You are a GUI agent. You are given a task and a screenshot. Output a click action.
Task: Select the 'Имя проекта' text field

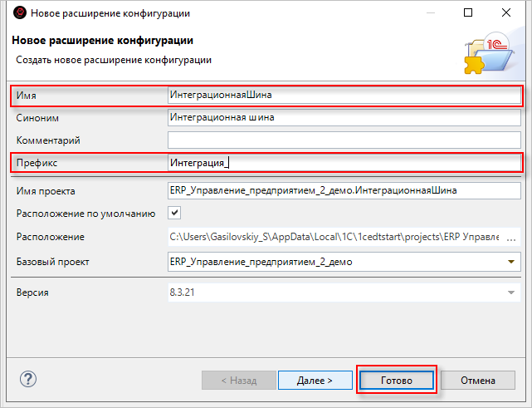pyautogui.click(x=344, y=190)
